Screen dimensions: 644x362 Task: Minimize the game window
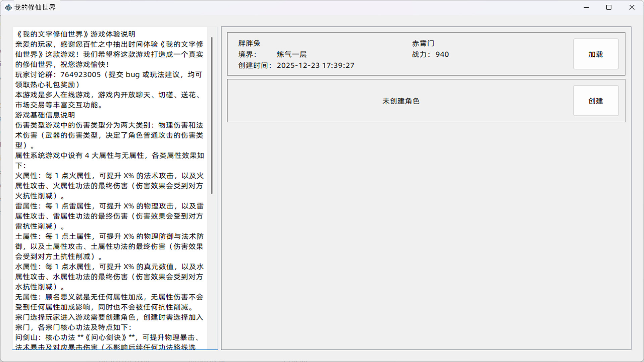(586, 7)
